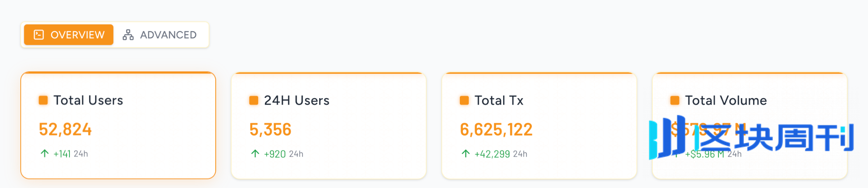The width and height of the screenshot is (868, 188).
Task: Click the orange square beside Total Users
Action: tap(43, 100)
